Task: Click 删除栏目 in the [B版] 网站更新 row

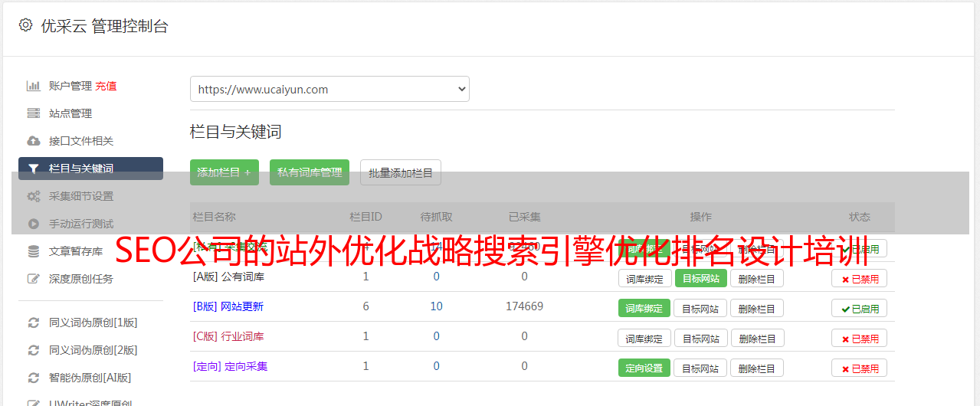Action: click(x=756, y=308)
